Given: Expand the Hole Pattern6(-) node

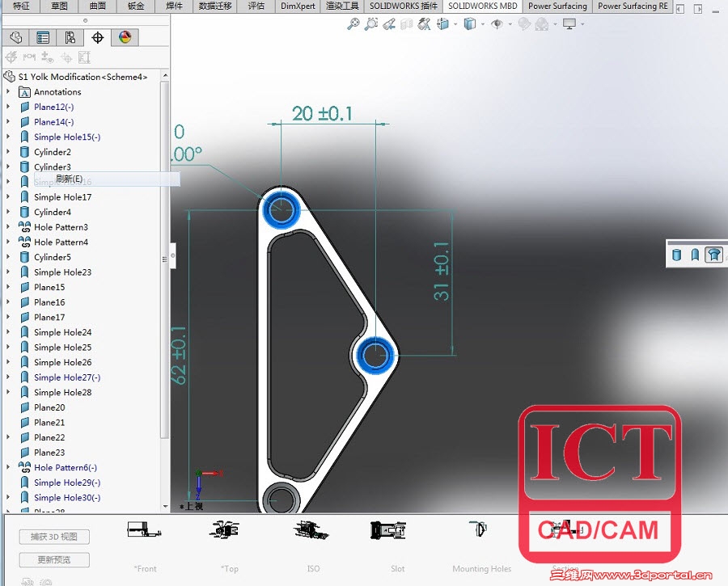Looking at the screenshot, I should click(x=8, y=467).
